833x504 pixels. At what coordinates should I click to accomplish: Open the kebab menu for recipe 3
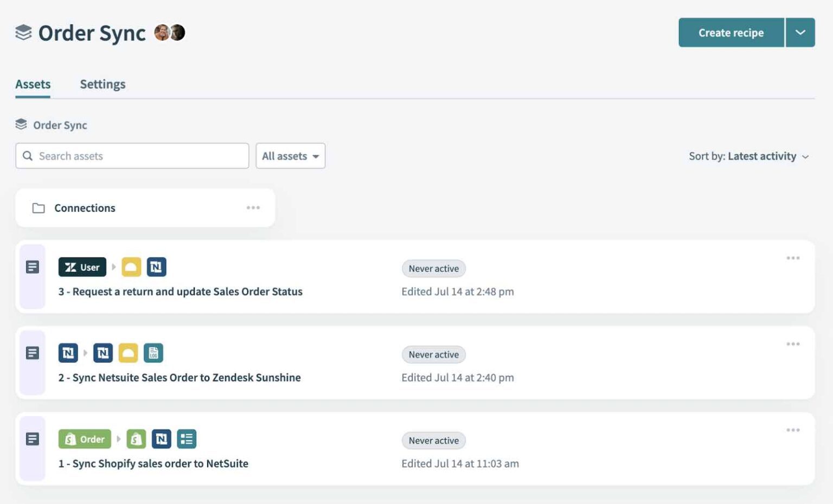[793, 258]
